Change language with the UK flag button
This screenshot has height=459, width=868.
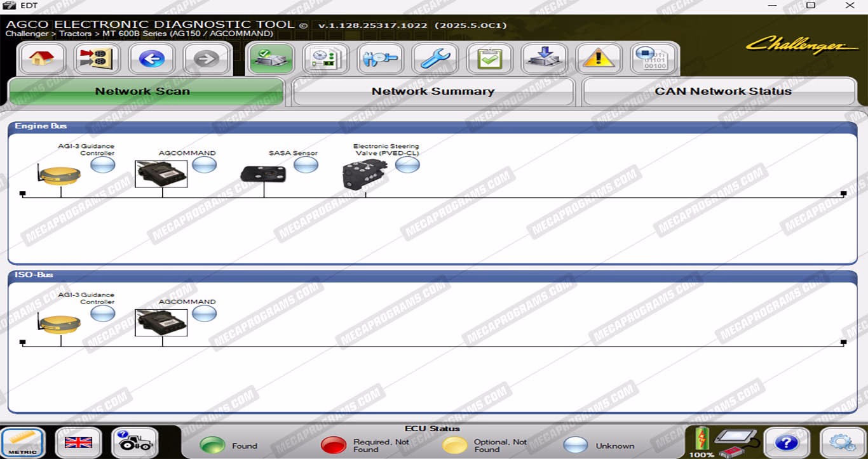click(x=78, y=442)
